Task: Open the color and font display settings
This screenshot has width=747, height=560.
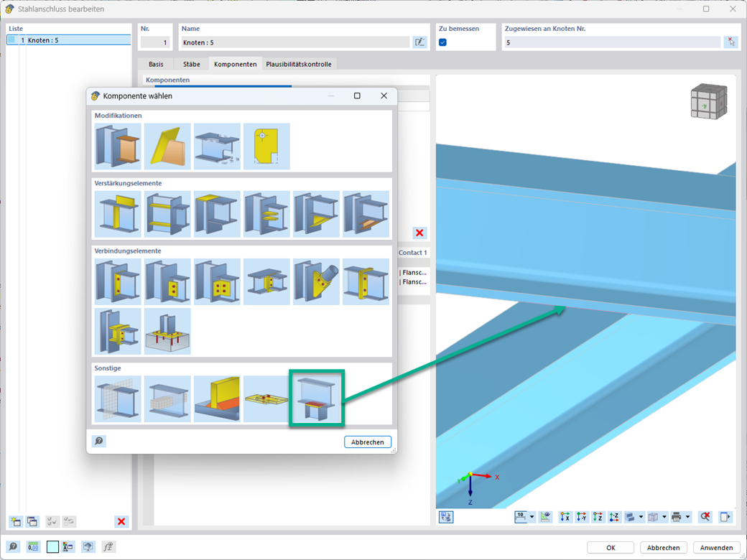Action: pos(68,547)
